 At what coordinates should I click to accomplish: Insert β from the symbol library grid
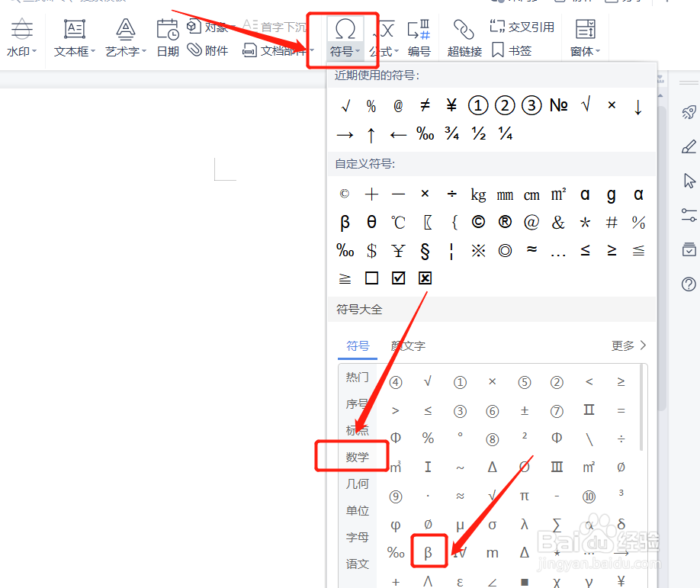pyautogui.click(x=428, y=553)
